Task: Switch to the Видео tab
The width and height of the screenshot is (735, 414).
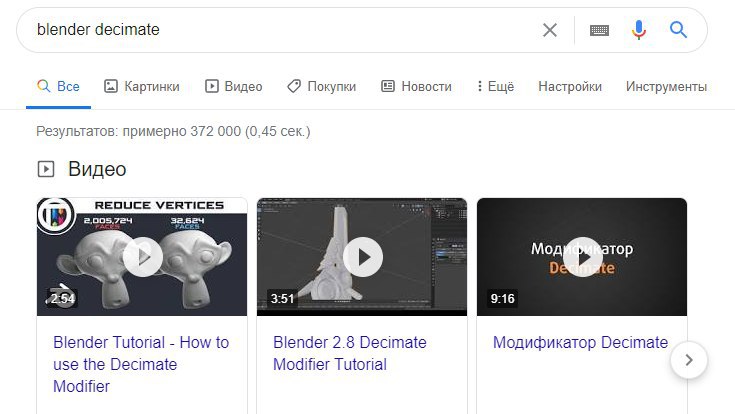Action: click(233, 86)
